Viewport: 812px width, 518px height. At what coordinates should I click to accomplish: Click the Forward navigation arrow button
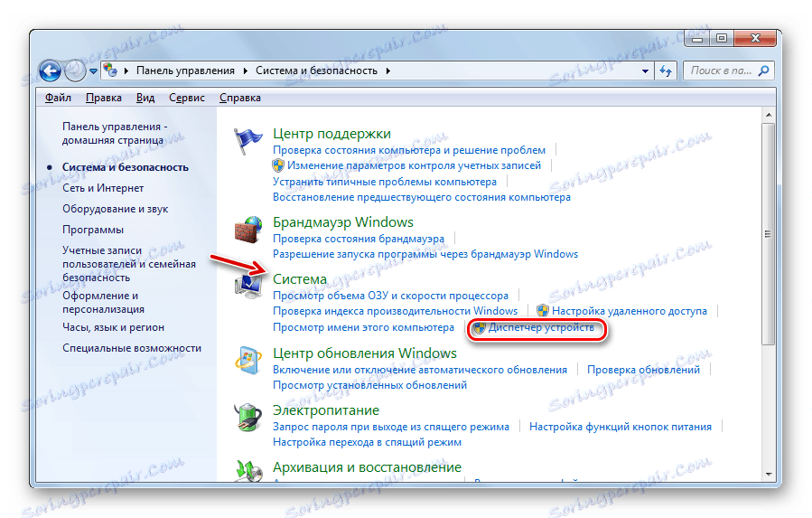click(x=75, y=71)
